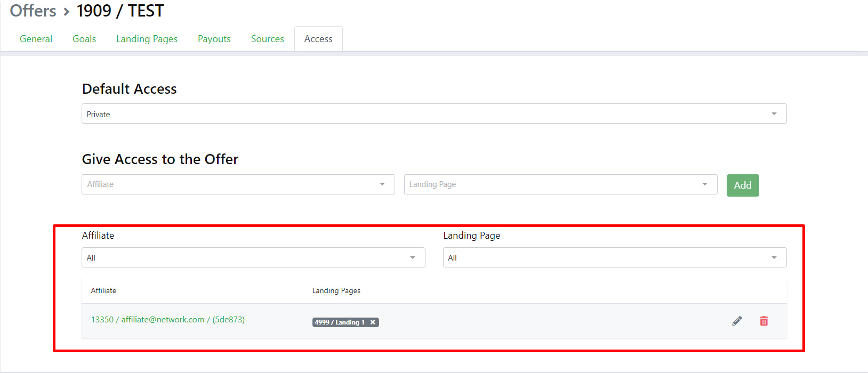
Task: Delete affiliate access with red trash icon
Action: click(763, 321)
